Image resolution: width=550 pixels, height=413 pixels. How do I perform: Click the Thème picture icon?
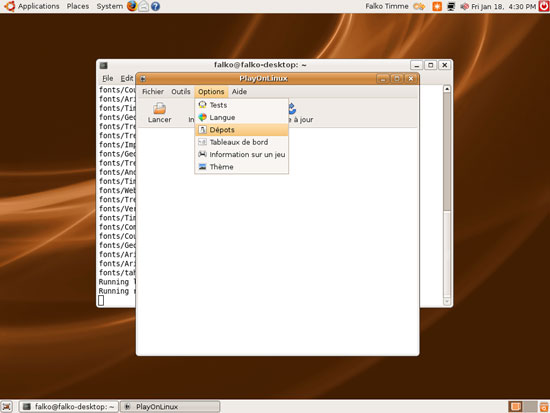click(202, 167)
